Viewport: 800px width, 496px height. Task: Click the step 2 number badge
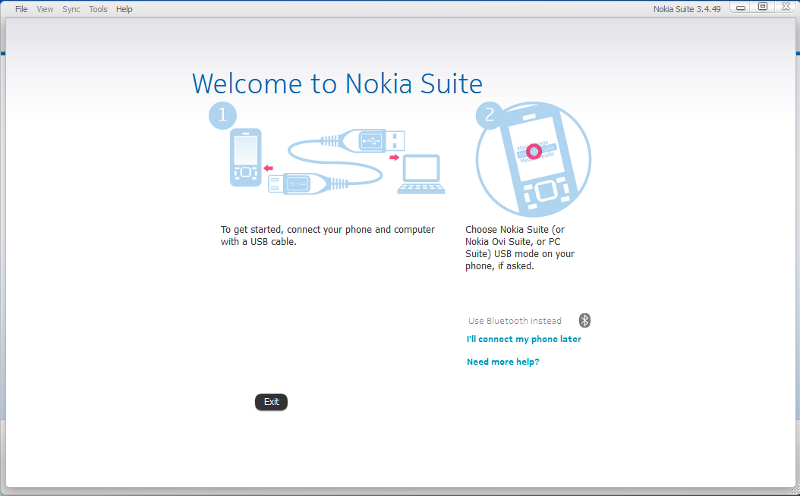point(488,115)
